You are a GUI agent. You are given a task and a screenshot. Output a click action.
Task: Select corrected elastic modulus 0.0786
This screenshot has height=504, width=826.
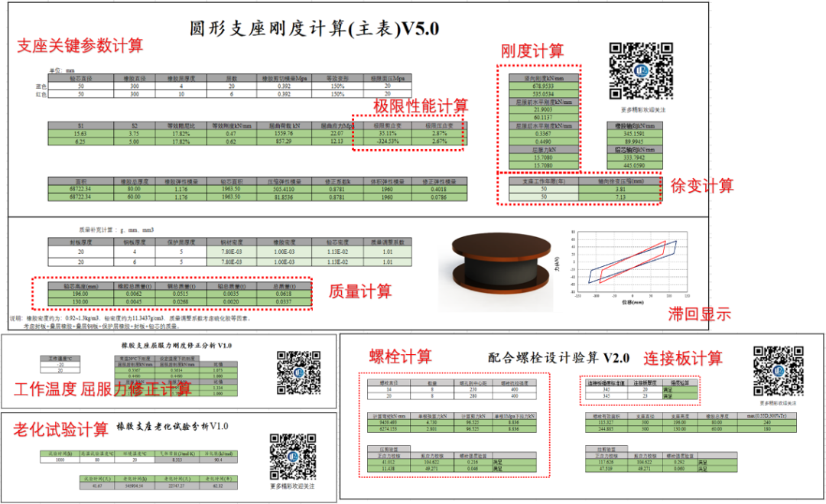(439, 197)
